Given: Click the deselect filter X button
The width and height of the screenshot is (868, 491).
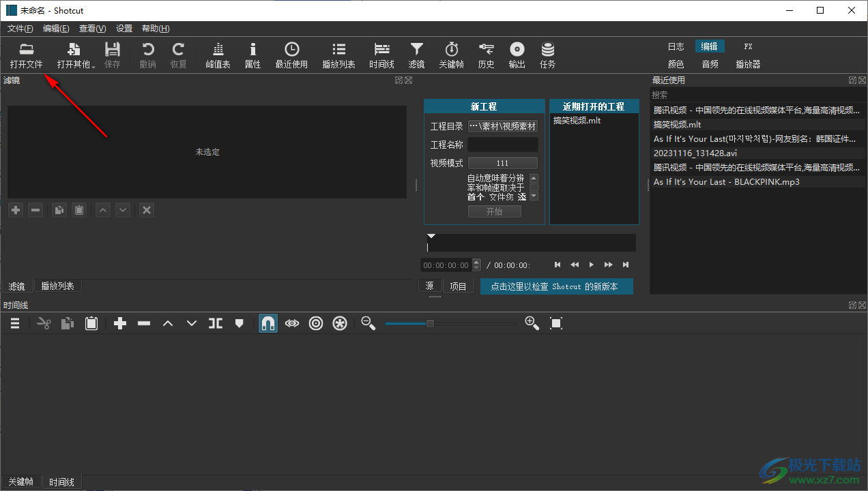Looking at the screenshot, I should point(146,210).
